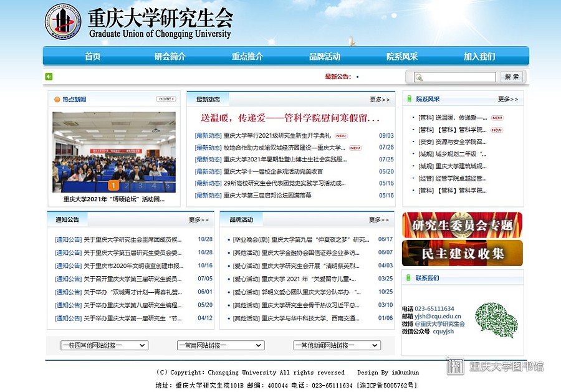Open the 院系风采 navigation menu
561x392 pixels.
click(x=402, y=56)
